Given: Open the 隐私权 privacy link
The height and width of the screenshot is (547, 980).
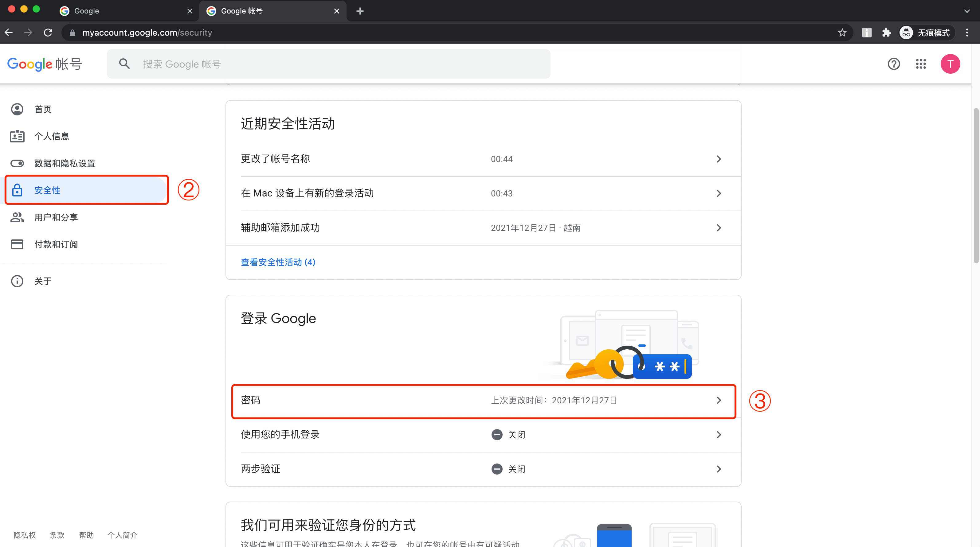Looking at the screenshot, I should 24,535.
